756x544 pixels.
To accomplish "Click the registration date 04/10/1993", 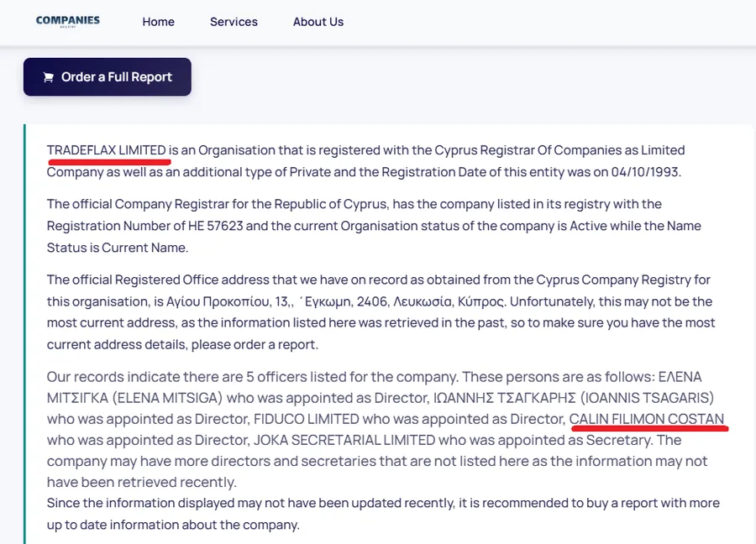I will [644, 172].
